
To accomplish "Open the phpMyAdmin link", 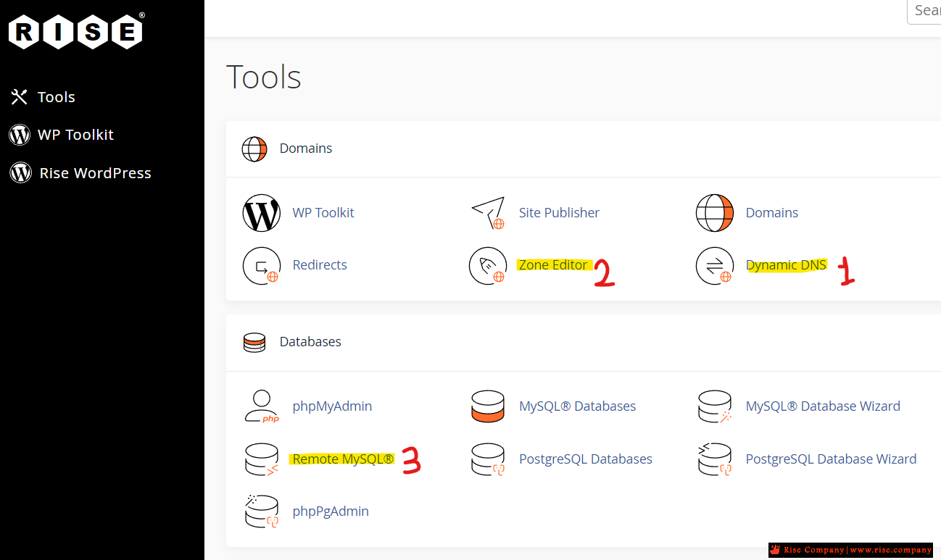I will coord(332,406).
